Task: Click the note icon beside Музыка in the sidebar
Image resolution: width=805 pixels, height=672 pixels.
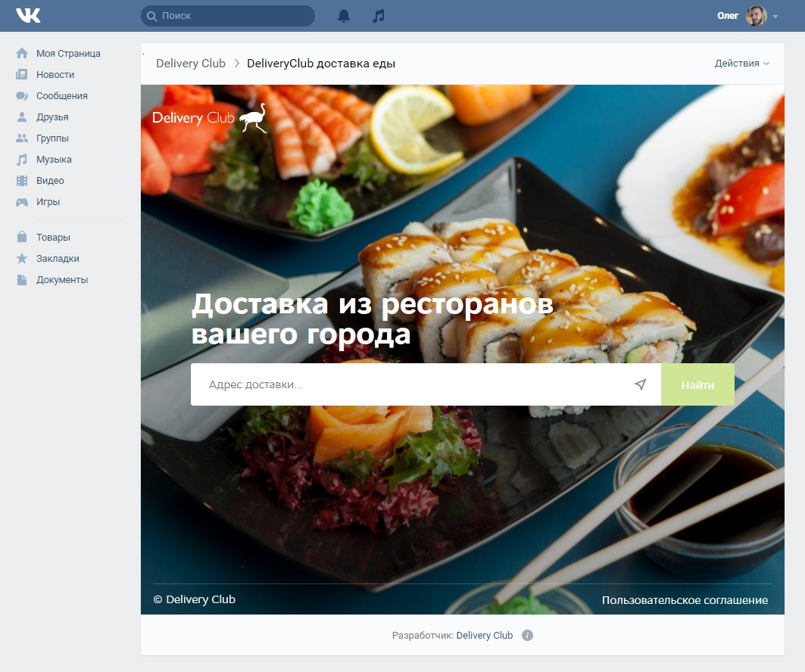Action: tap(21, 160)
